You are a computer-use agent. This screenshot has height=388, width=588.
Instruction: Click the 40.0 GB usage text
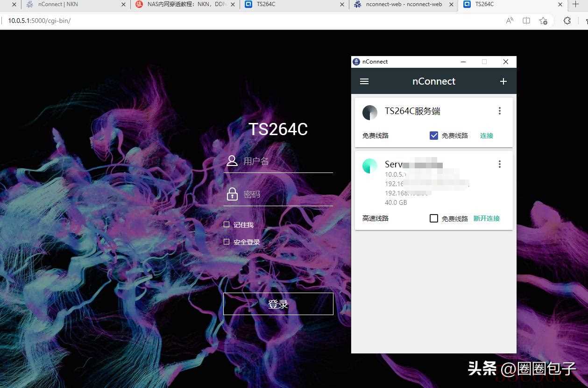click(396, 202)
